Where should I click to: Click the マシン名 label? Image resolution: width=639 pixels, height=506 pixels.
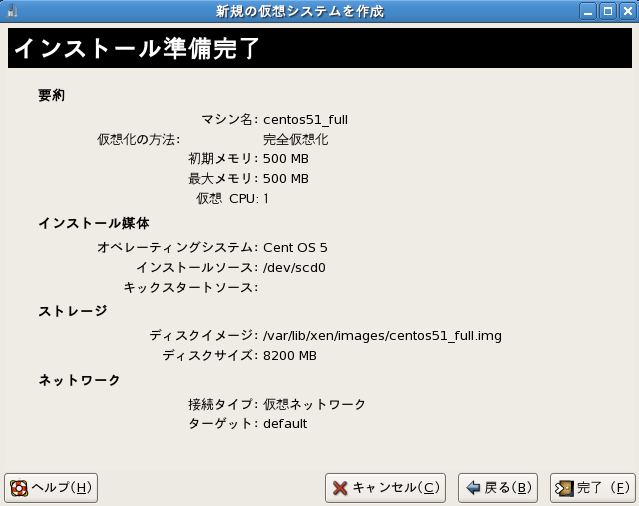[x=230, y=119]
